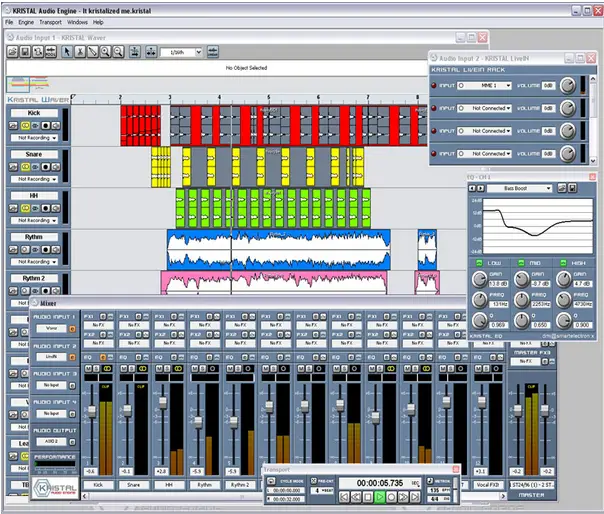Screen dimensions: 604x514
Task: Arm record on the HH track
Action: (x=45, y=208)
